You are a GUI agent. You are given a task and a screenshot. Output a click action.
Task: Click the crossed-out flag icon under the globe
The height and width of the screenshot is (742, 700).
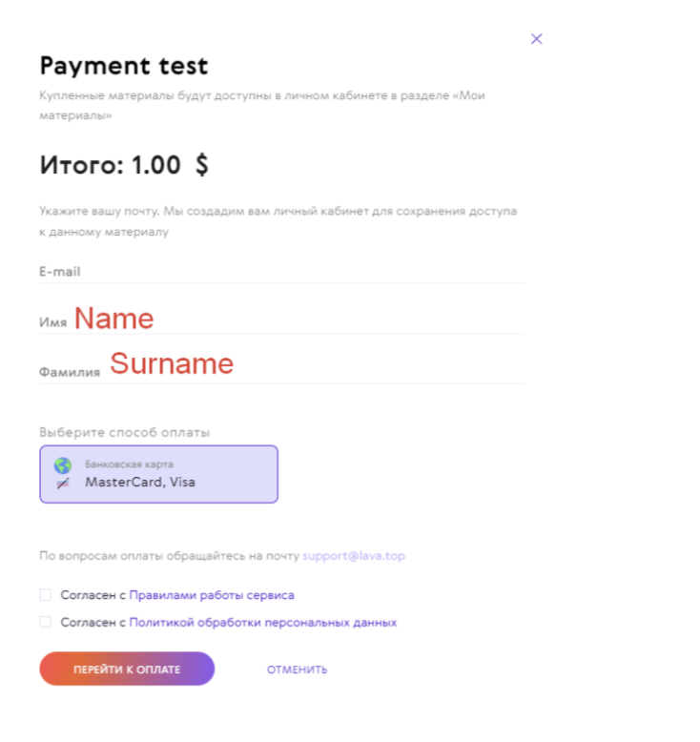tap(63, 484)
